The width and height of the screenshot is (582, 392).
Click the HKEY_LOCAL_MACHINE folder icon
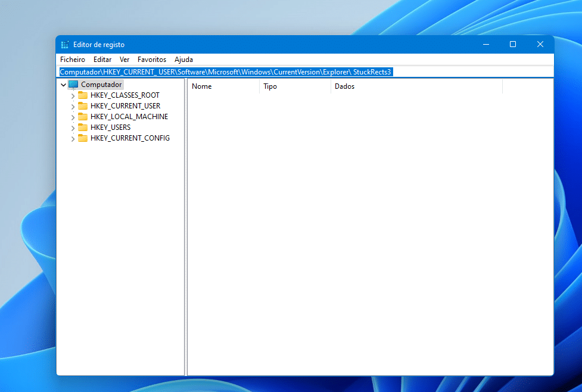(x=83, y=117)
